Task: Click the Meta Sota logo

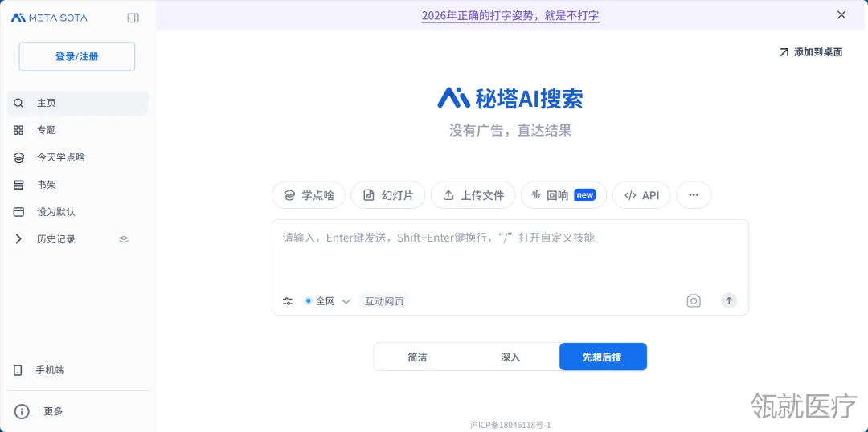Action: [x=49, y=18]
